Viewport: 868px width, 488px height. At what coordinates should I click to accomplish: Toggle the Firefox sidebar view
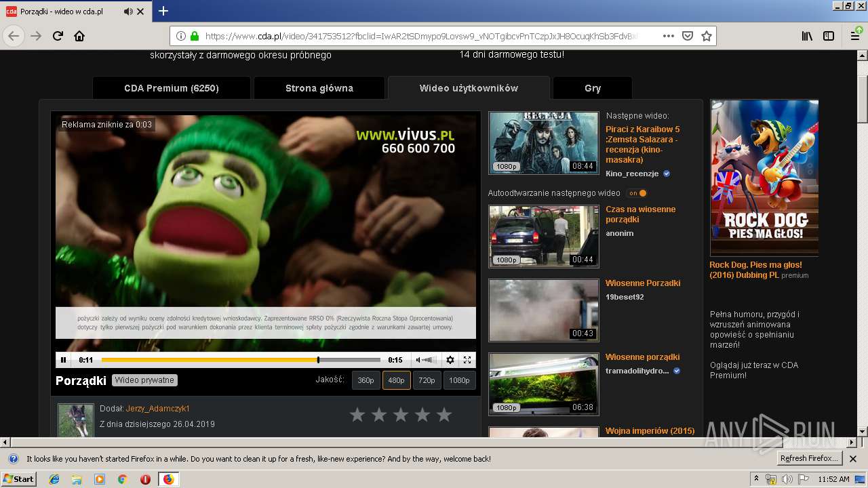829,36
